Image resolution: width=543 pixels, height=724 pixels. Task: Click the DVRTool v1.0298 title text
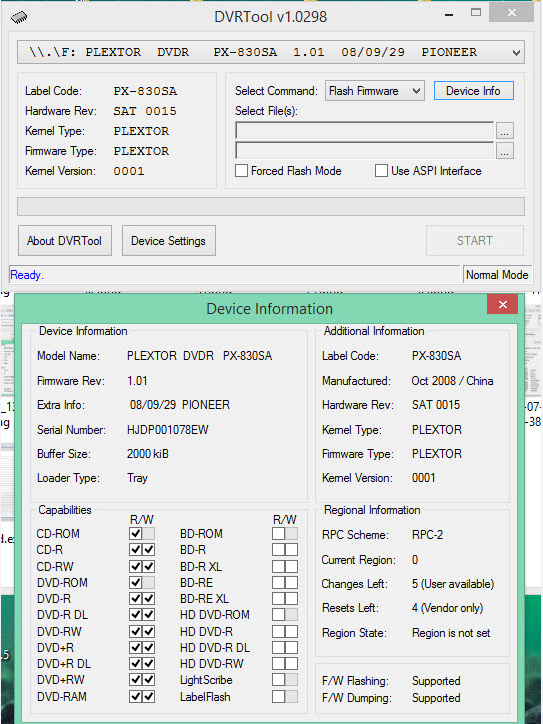click(271, 17)
